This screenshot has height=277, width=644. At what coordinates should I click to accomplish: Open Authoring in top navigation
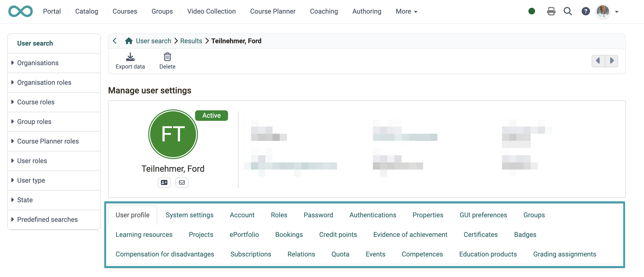point(367,11)
